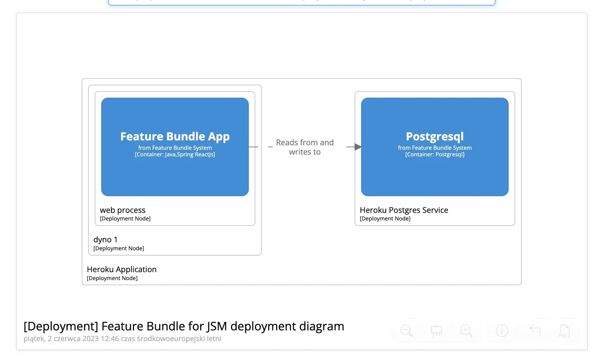The width and height of the screenshot is (594, 364).
Task: Select the 'web process' node label
Action: pos(122,210)
